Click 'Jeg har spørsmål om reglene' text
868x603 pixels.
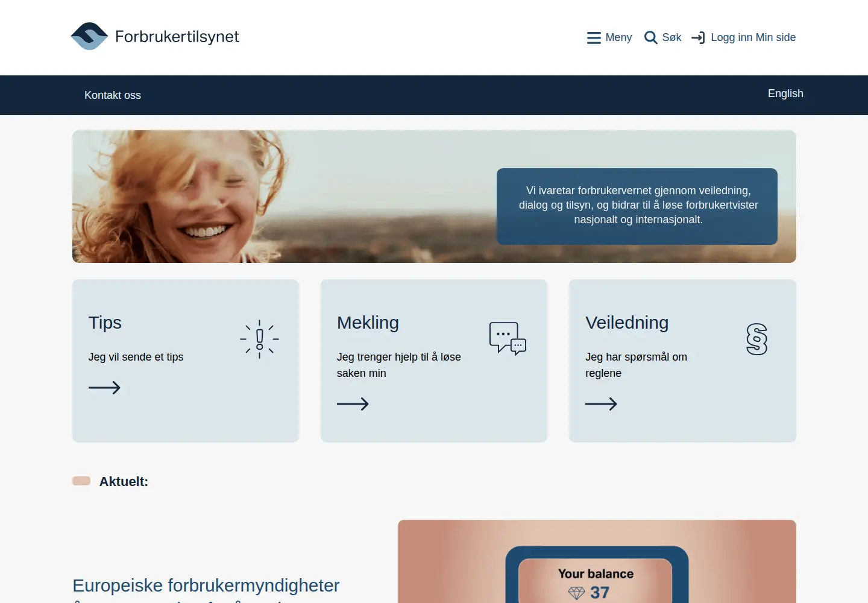(636, 365)
